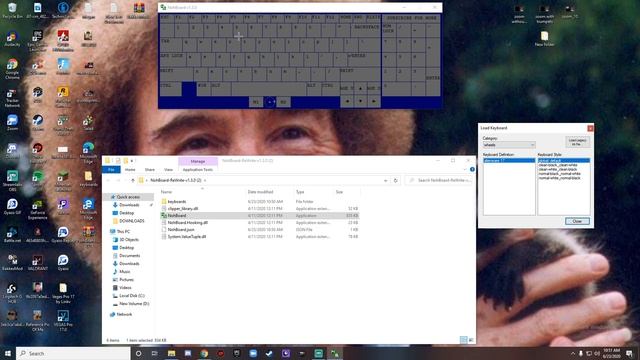The height and width of the screenshot is (360, 640).
Task: Click the M1 mouse button on NohBoard
Action: [256, 102]
